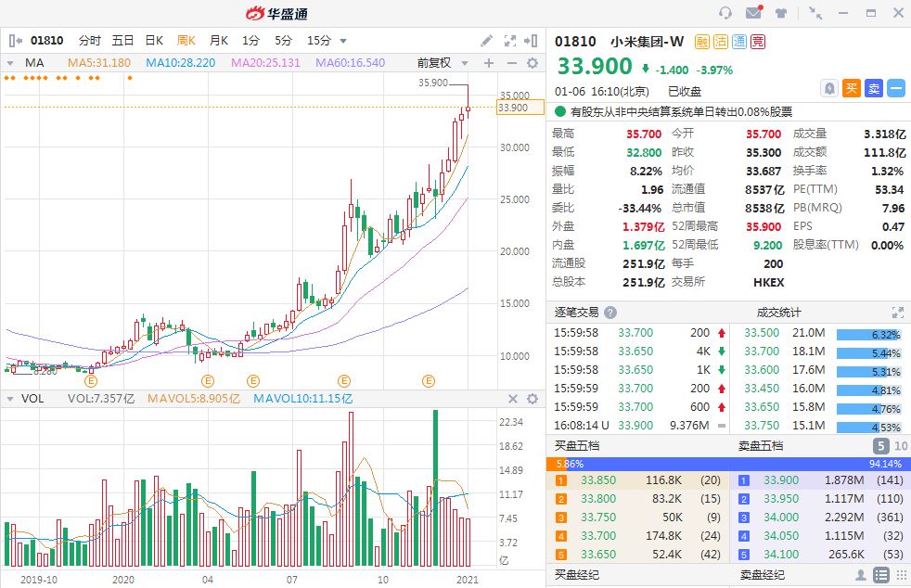Select broker grid view icon
The width and height of the screenshot is (911, 588).
pos(902,575)
